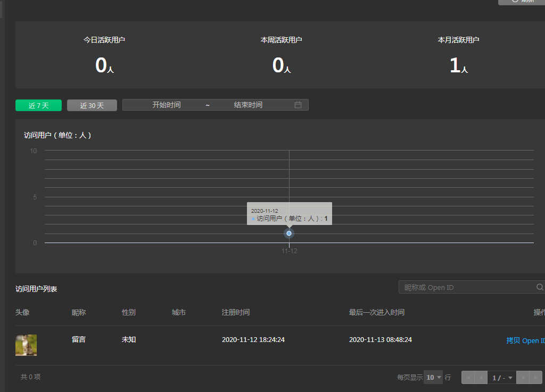The image size is (545, 392).
Task: Click last entry time 2020-11-13 08:48:24
Action: coord(381,339)
